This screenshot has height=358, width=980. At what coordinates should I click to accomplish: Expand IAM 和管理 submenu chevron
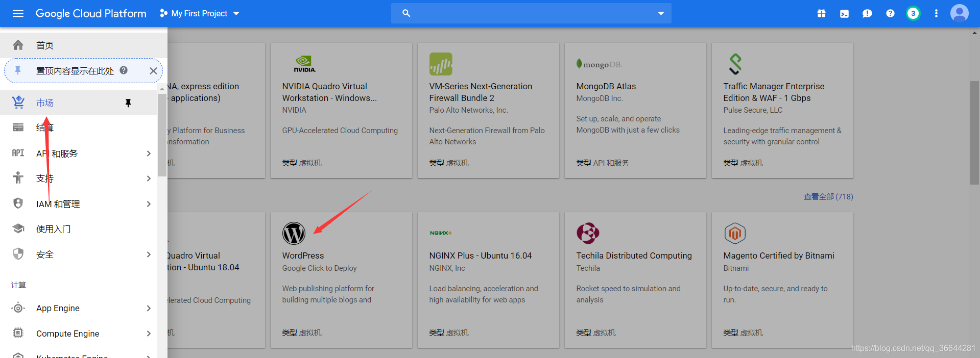tap(149, 204)
